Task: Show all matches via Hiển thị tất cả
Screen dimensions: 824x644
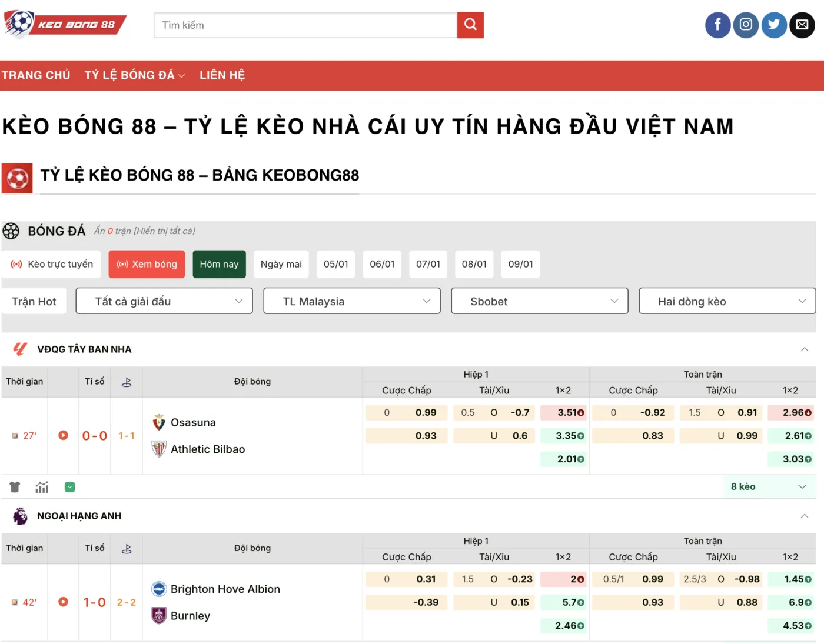Action: tap(164, 231)
